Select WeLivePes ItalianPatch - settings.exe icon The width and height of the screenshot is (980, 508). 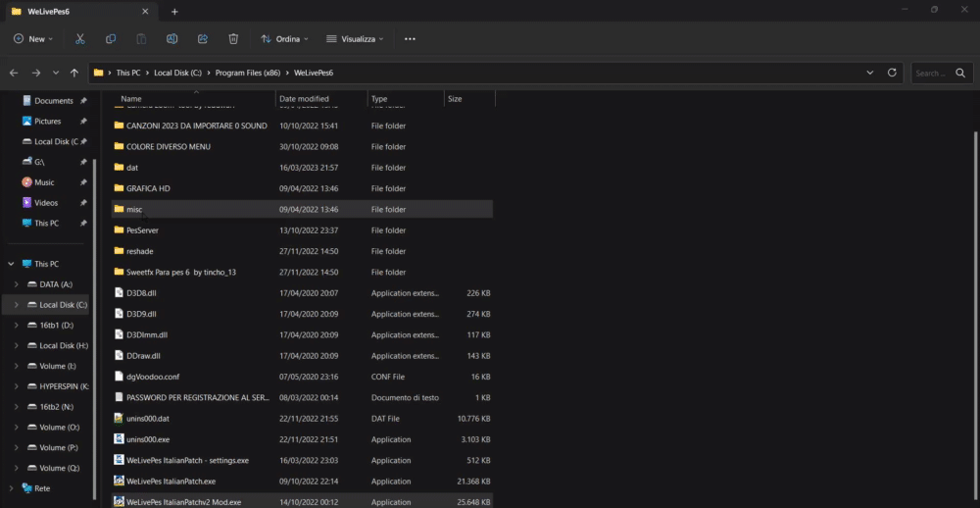point(119,461)
